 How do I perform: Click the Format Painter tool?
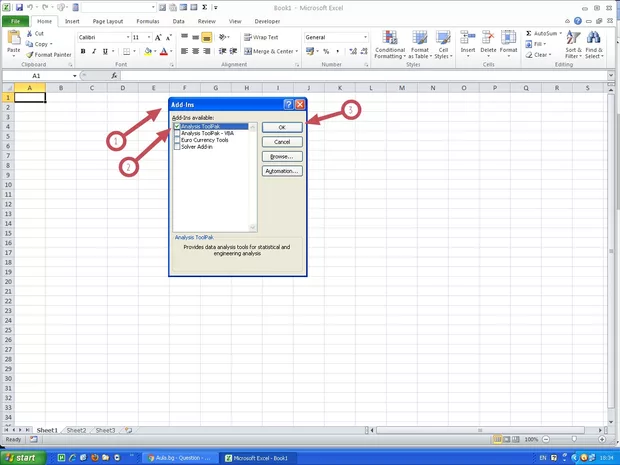point(49,55)
